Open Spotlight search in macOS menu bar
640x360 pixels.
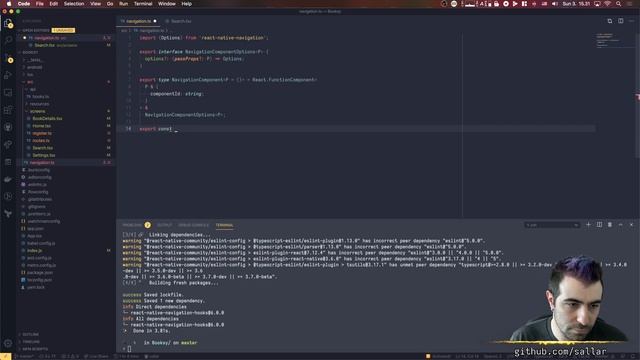pos(618,4)
